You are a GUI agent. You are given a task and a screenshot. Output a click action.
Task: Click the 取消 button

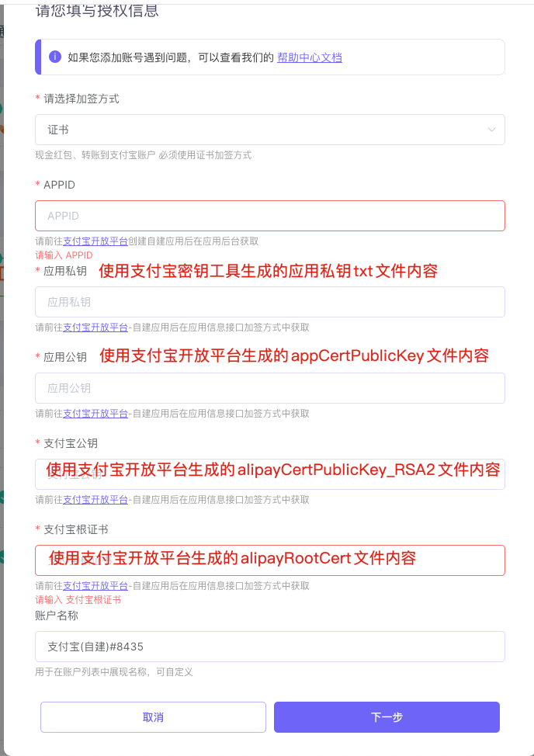point(153,717)
